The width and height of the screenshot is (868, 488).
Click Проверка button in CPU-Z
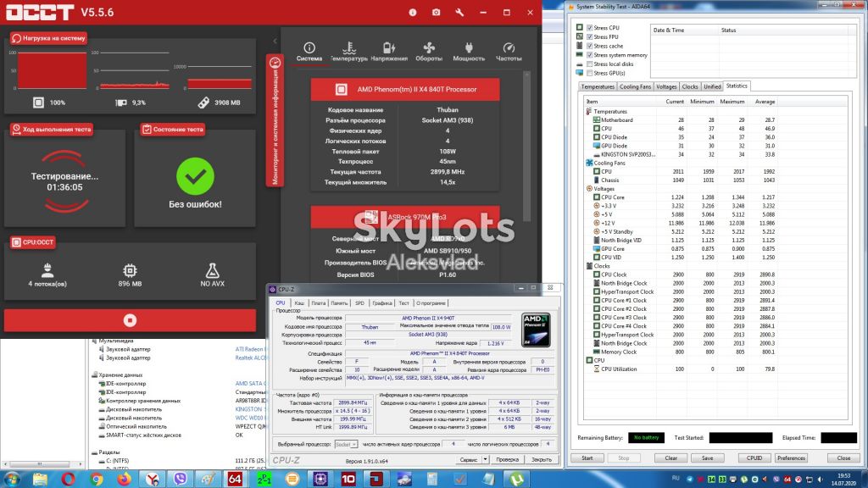[x=507, y=460]
